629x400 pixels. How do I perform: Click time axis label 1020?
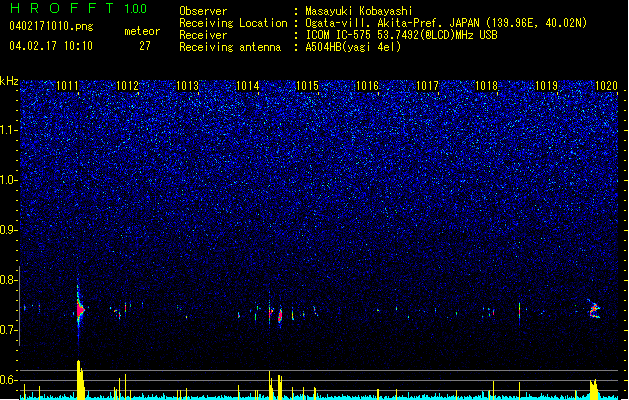[606, 86]
